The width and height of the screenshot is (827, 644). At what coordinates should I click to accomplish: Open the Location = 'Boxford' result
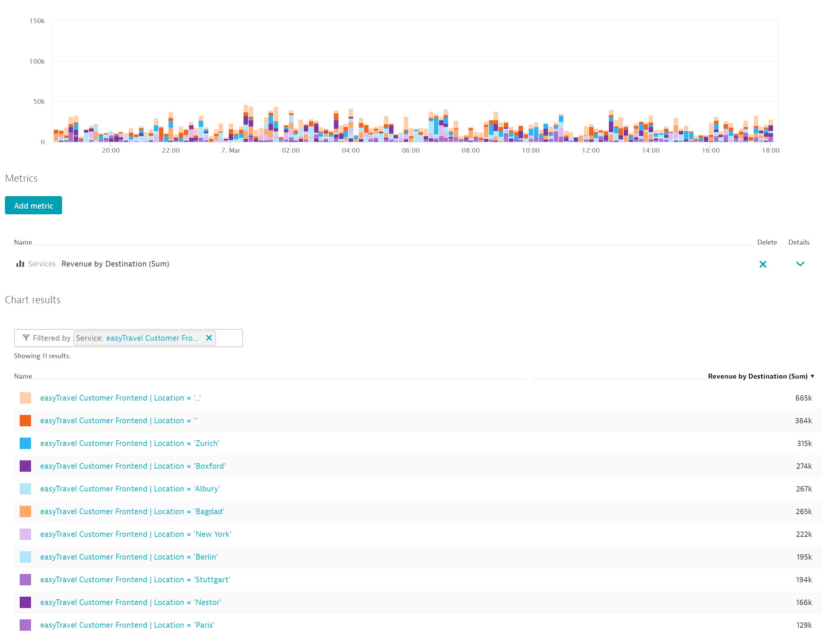click(133, 466)
